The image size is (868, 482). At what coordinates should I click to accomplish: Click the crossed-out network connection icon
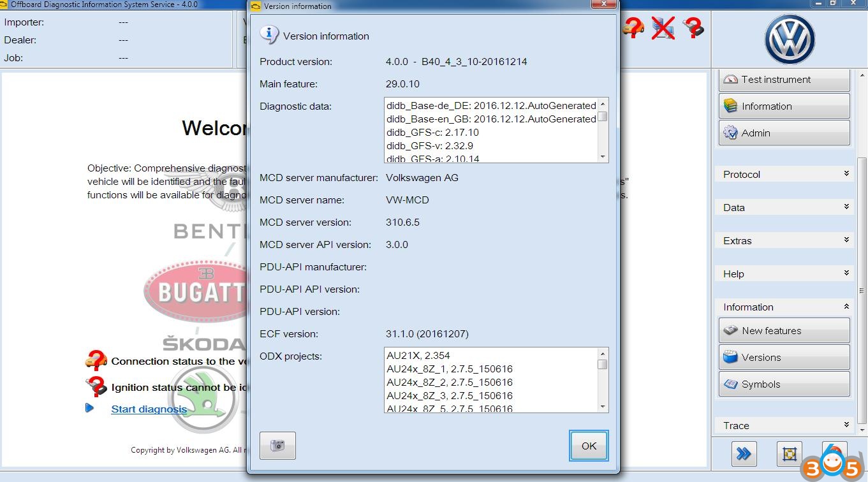[663, 27]
